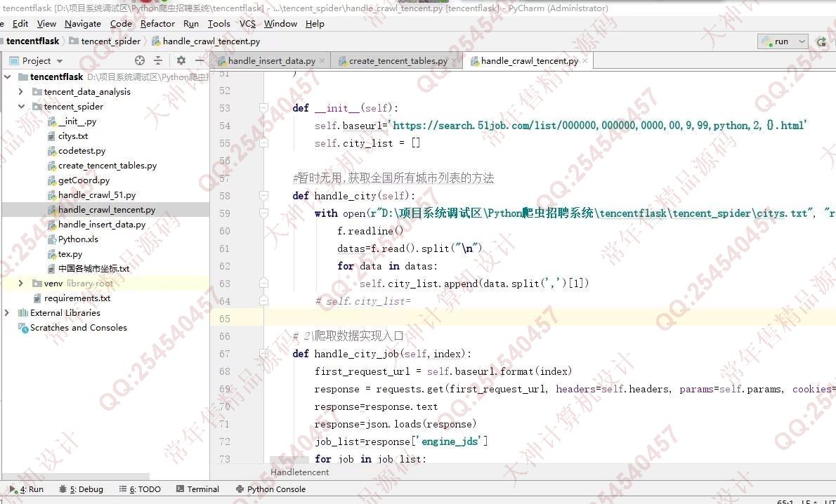Click the collapse all icon in Project panel
836x504 pixels.
coord(158,61)
